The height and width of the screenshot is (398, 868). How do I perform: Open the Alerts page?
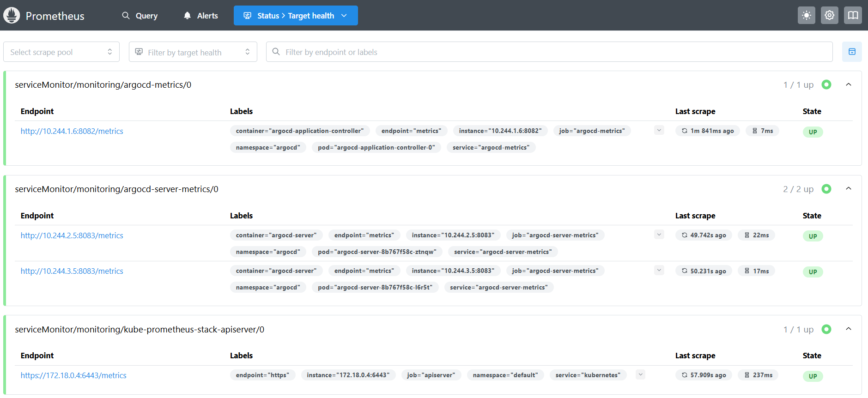[x=201, y=16]
